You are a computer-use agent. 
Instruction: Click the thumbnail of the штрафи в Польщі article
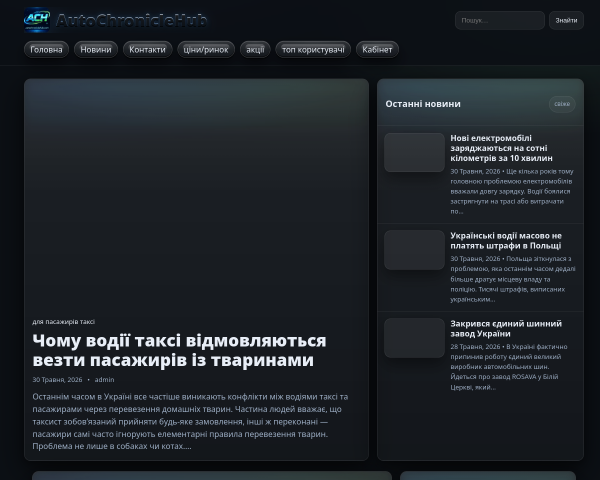coord(414,250)
